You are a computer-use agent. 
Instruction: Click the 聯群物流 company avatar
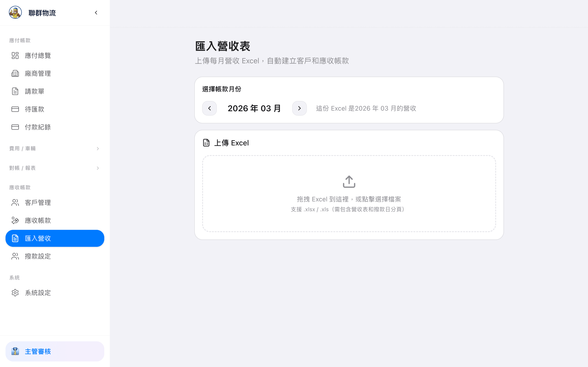coord(15,13)
